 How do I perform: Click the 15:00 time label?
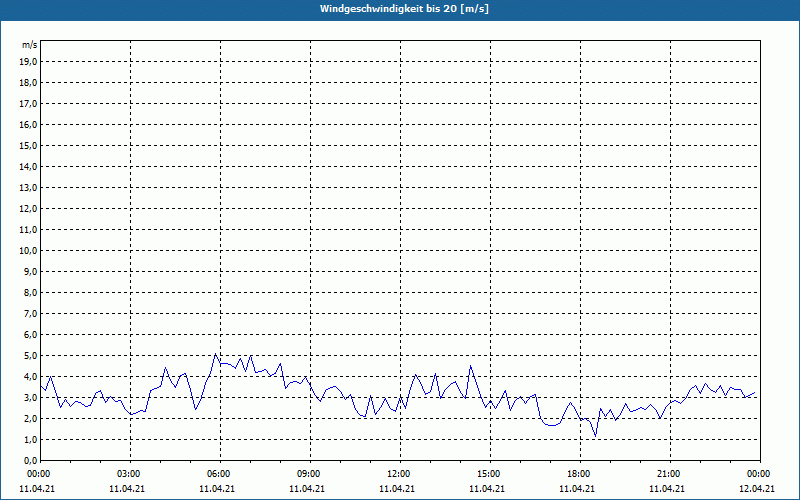point(490,474)
